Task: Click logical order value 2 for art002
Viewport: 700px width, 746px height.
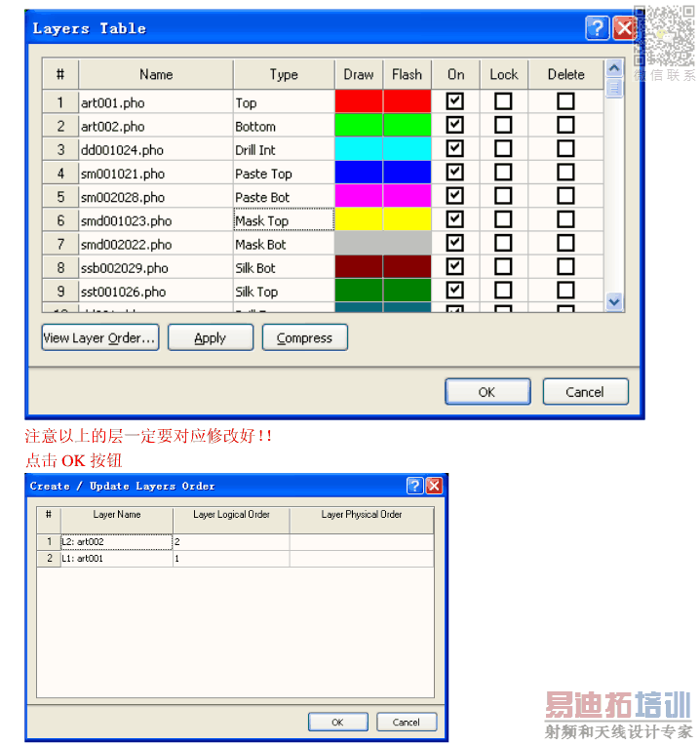Action: (231, 542)
